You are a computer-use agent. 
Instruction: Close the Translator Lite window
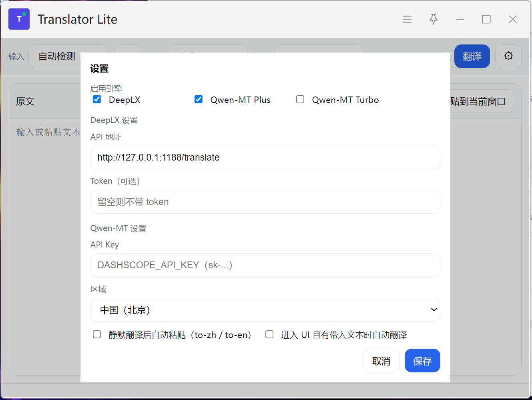(512, 19)
